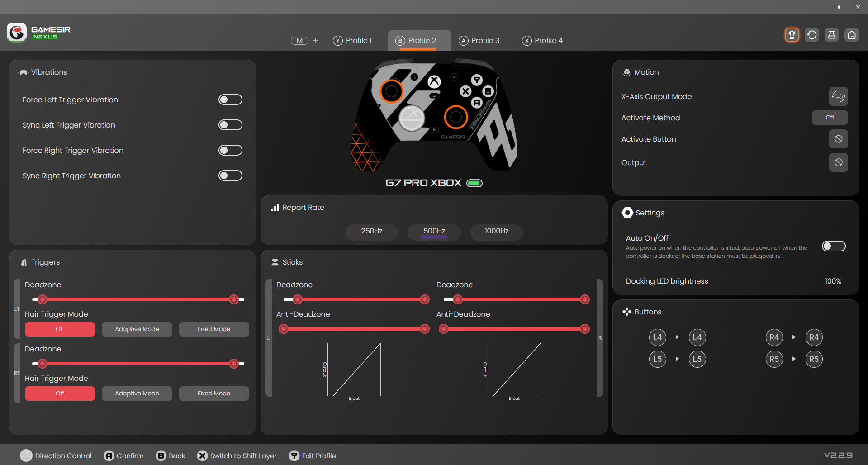
Task: Select the mapped L4 target icon
Action: coord(697,337)
